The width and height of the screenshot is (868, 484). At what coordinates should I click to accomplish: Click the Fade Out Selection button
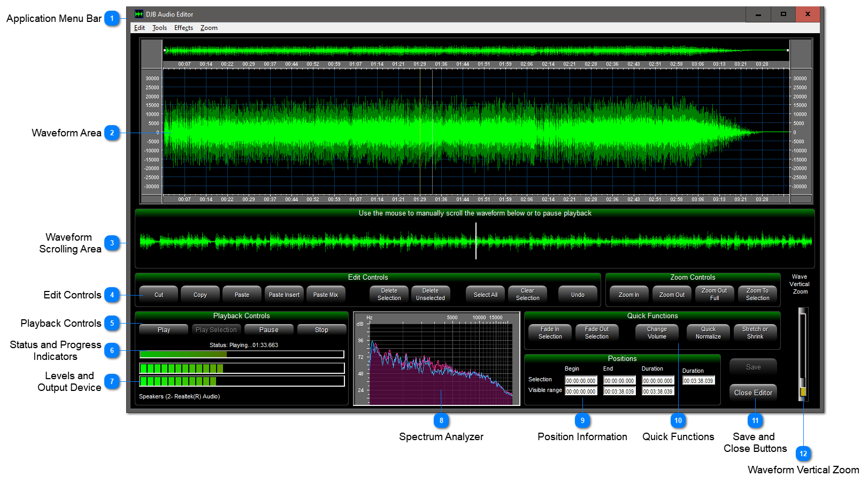(x=597, y=333)
